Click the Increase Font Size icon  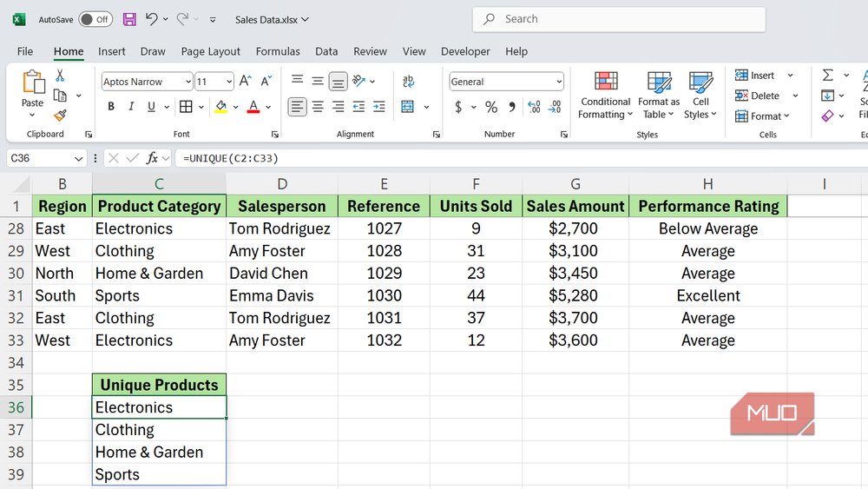pyautogui.click(x=246, y=82)
